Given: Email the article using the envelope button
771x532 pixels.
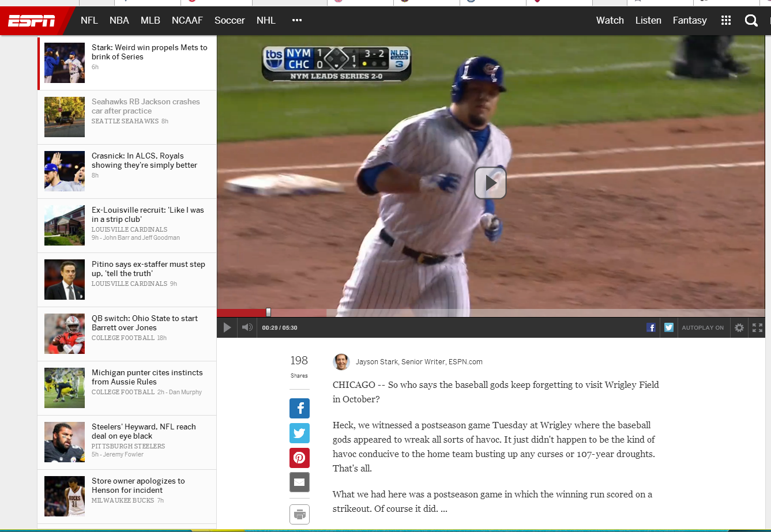Looking at the screenshot, I should coord(299,482).
